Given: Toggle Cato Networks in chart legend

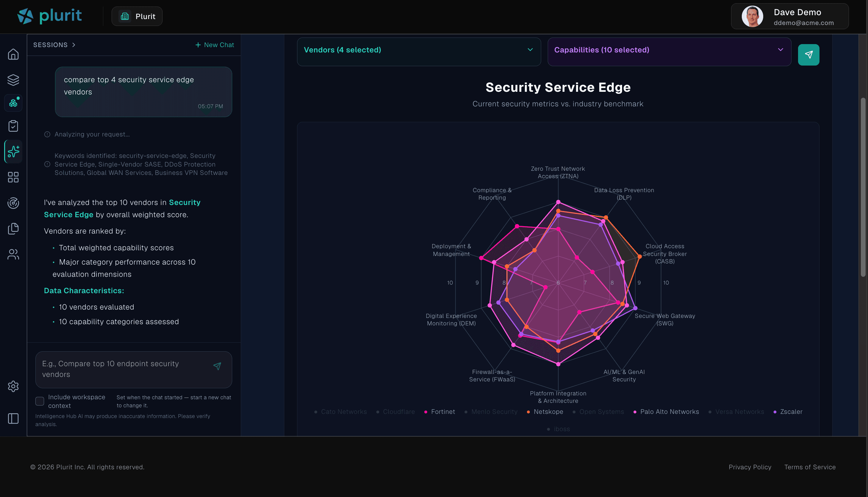Looking at the screenshot, I should point(340,412).
